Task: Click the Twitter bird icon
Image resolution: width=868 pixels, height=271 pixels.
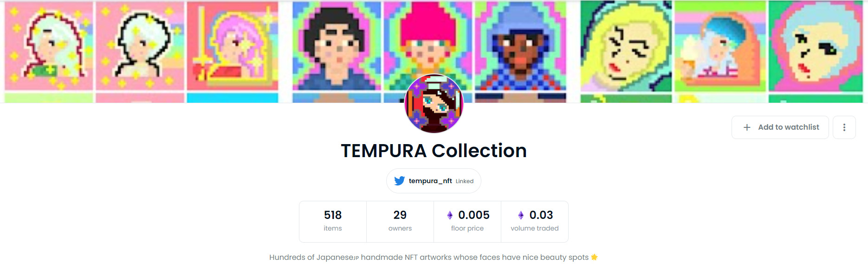Action: click(399, 181)
